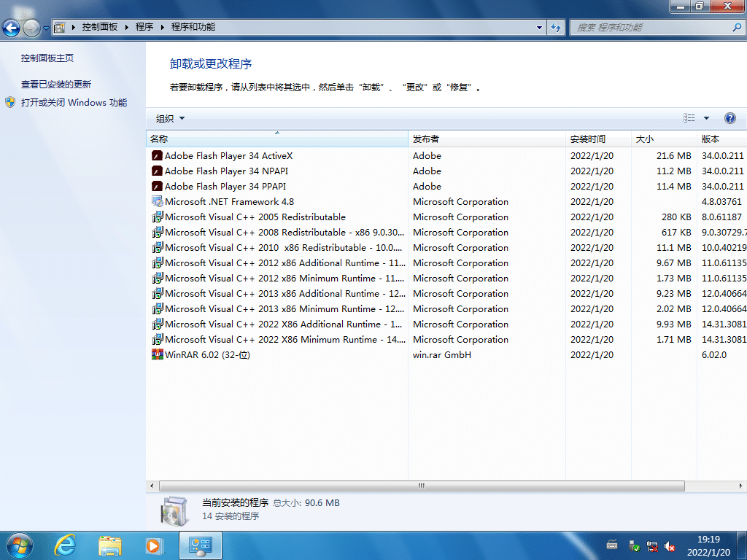This screenshot has height=560, width=747.
Task: Open the 查看已安装的更新 link
Action: click(x=55, y=85)
